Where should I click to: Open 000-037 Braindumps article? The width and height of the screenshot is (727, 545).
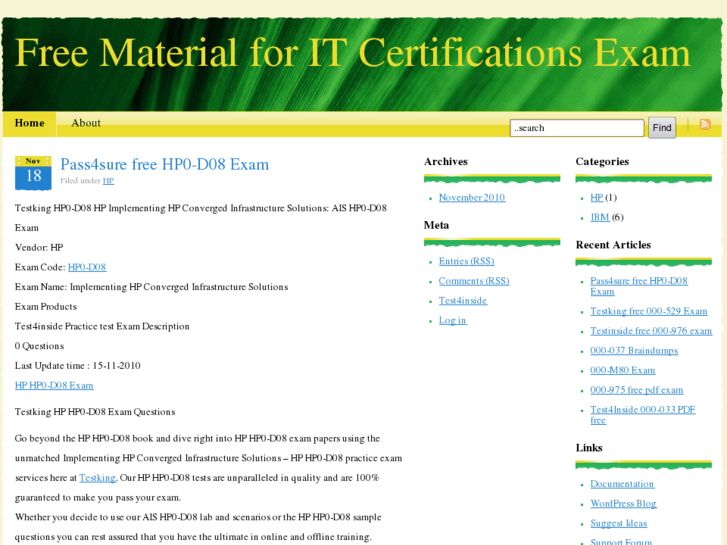(634, 351)
